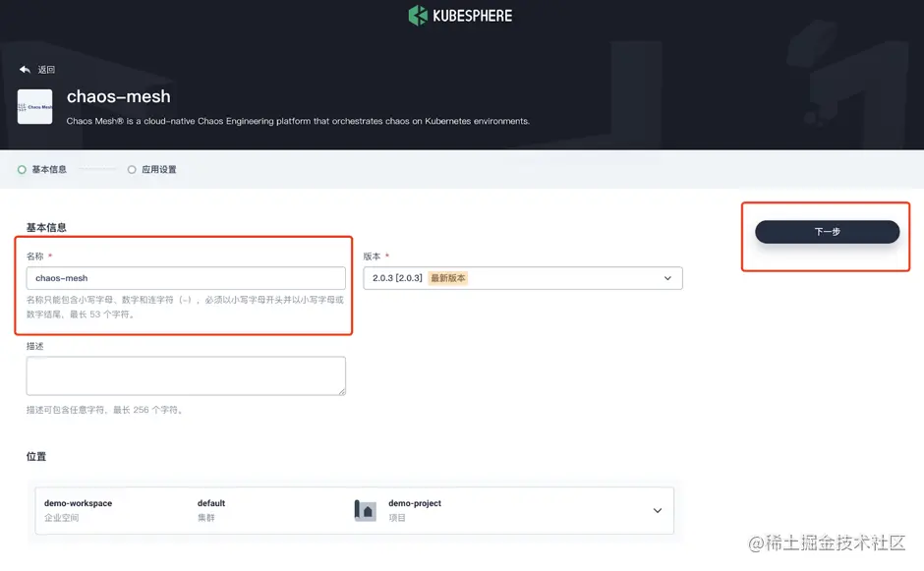The image size is (924, 571).
Task: Expand the location selector chevron
Action: click(658, 511)
